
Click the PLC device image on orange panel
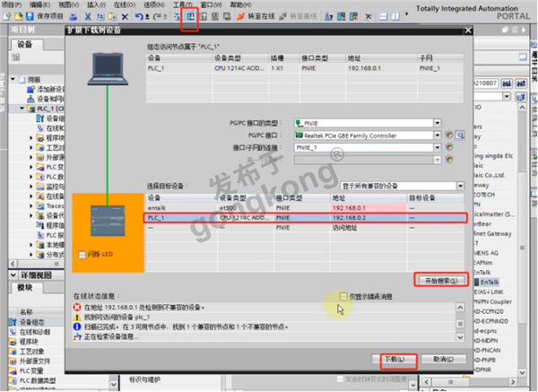pyautogui.click(x=108, y=221)
